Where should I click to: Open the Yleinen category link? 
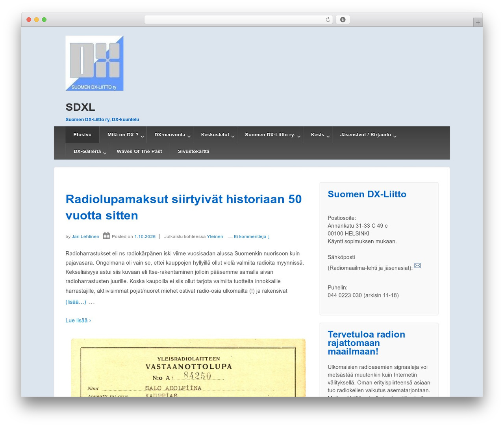215,237
